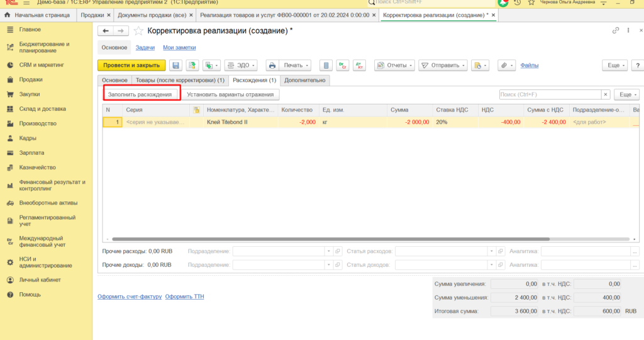Clear the table search with the x

tap(606, 94)
